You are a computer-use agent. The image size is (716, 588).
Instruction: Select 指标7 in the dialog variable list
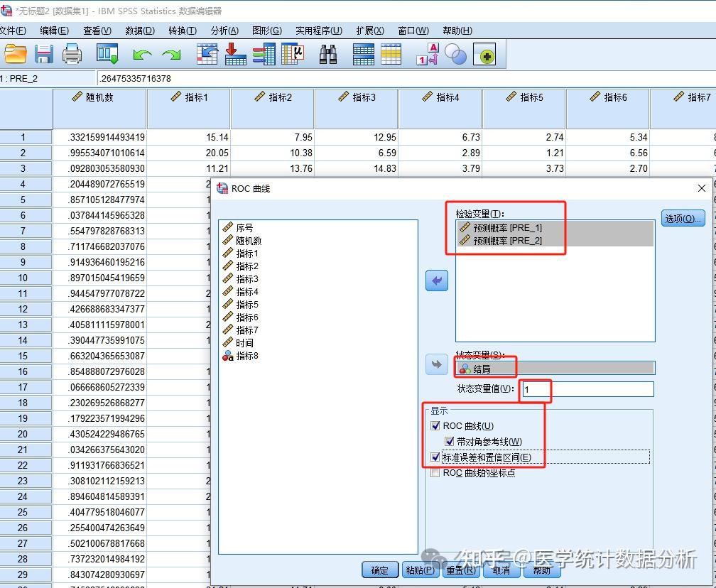click(x=240, y=330)
